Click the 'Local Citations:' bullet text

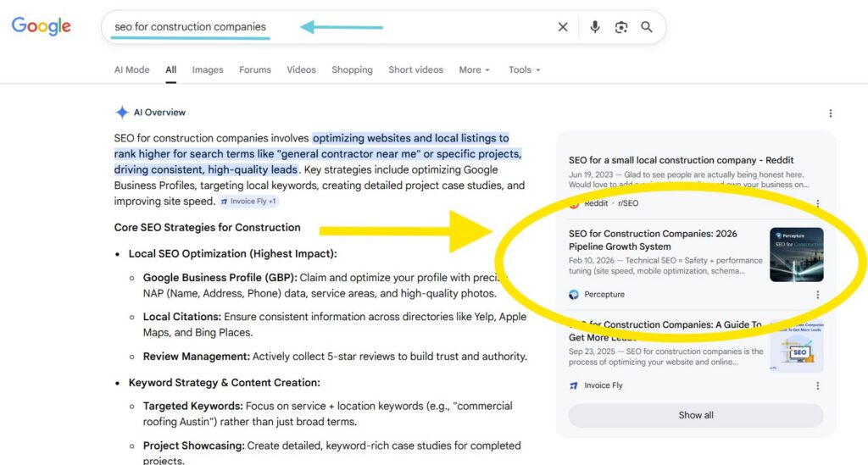[181, 317]
